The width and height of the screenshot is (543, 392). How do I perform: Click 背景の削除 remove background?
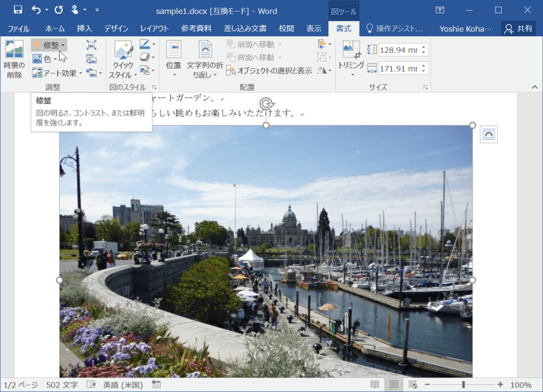pyautogui.click(x=14, y=60)
